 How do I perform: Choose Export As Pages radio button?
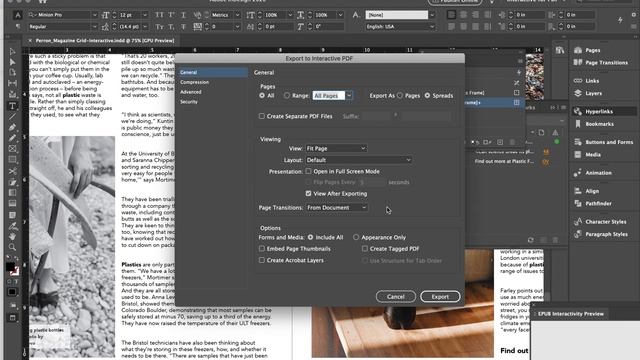point(400,96)
